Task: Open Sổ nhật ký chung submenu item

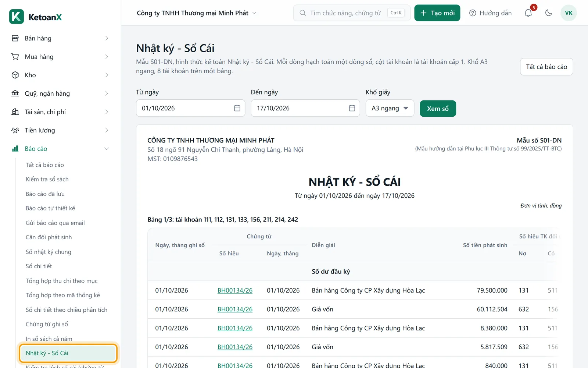Action: click(x=49, y=252)
